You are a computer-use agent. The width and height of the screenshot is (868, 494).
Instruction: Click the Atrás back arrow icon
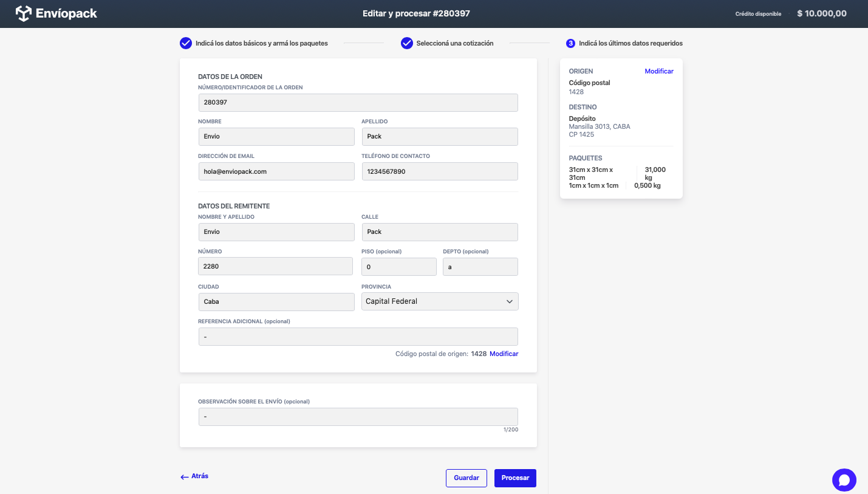185,477
